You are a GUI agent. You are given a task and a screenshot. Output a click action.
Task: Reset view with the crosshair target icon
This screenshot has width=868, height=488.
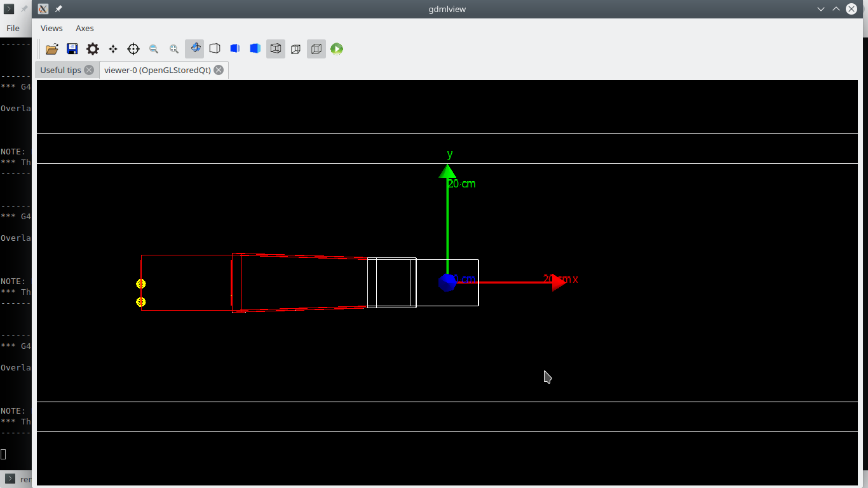pyautogui.click(x=133, y=48)
